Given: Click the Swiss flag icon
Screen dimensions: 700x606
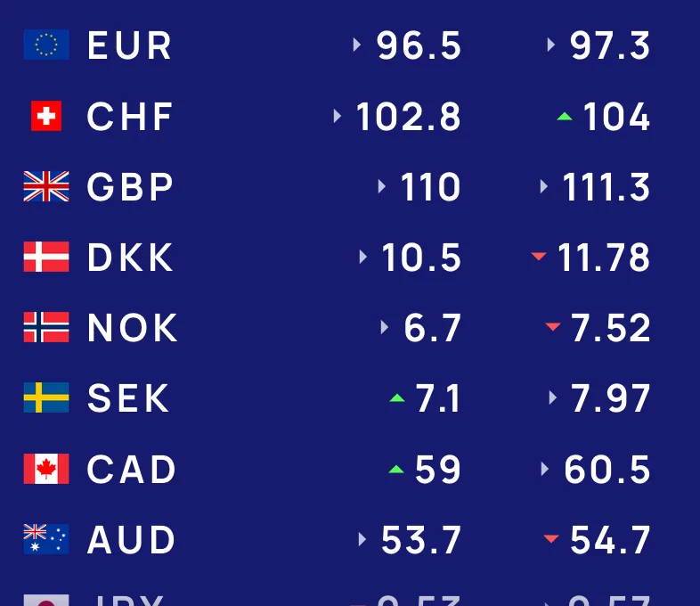Looking at the screenshot, I should coord(46,116).
